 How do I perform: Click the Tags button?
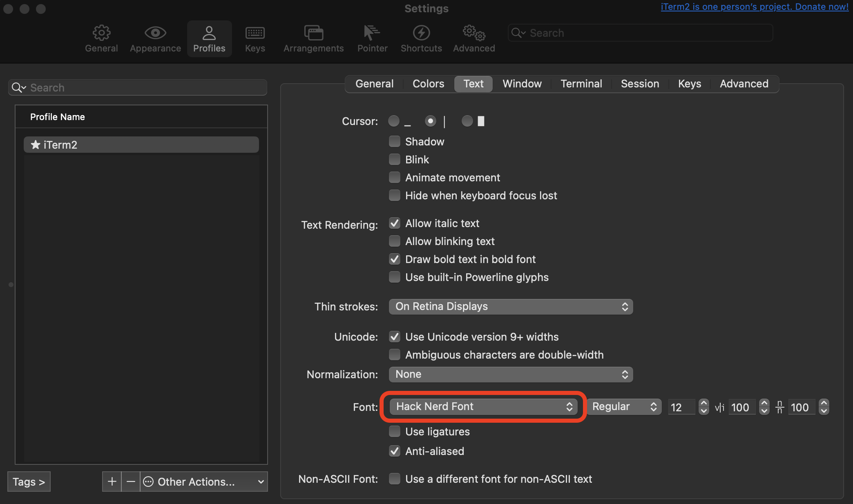pyautogui.click(x=29, y=482)
